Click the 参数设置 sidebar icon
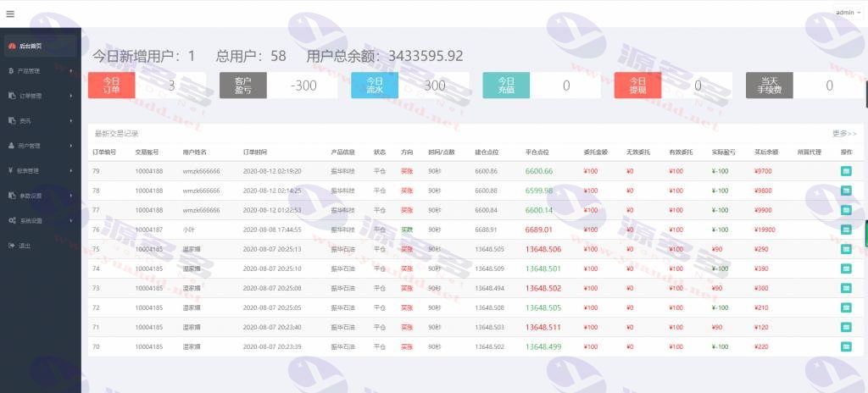868x393 pixels. 12,196
